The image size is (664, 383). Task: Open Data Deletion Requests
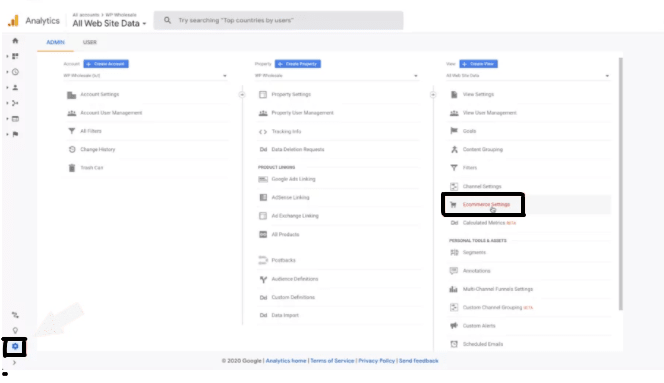click(298, 150)
